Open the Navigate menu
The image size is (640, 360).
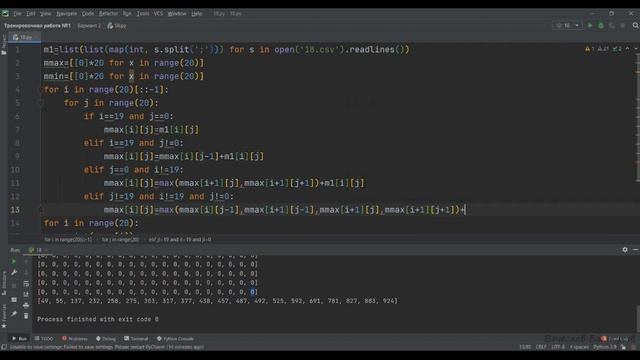67,13
